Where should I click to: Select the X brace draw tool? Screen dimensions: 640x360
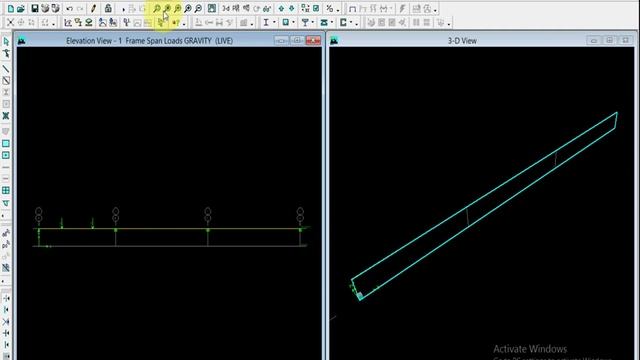6,116
